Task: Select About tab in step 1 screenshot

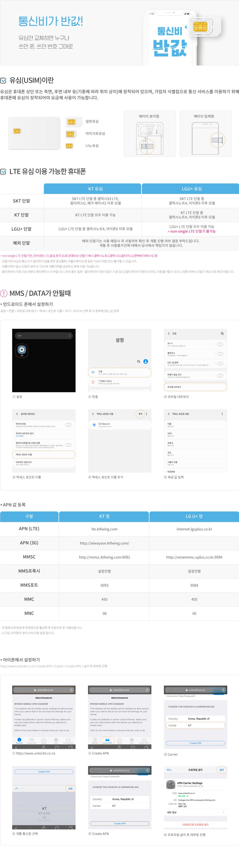Action: pos(44,741)
